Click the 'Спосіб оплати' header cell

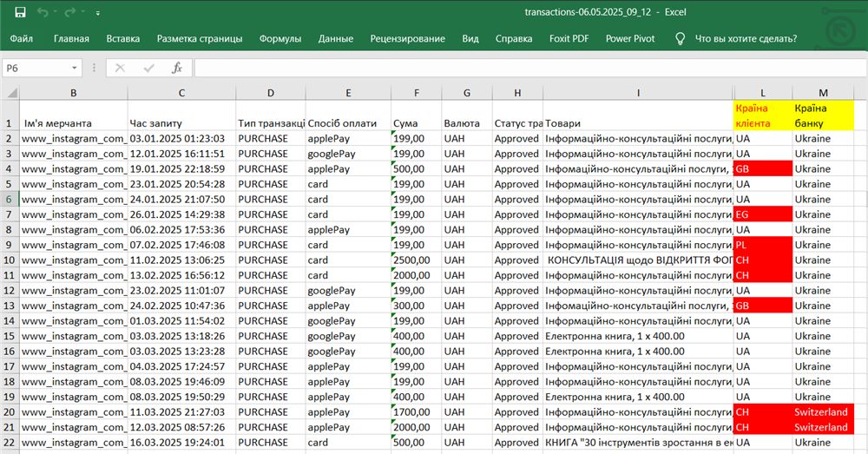pyautogui.click(x=348, y=115)
